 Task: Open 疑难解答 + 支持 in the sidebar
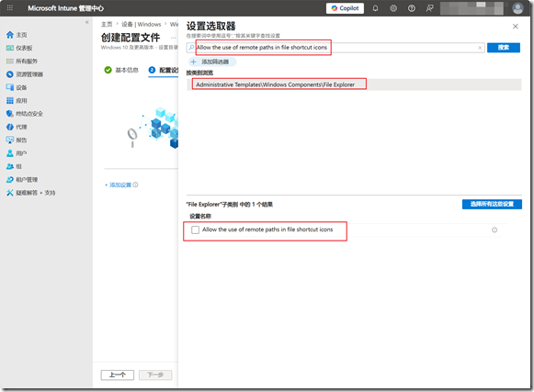point(30,193)
